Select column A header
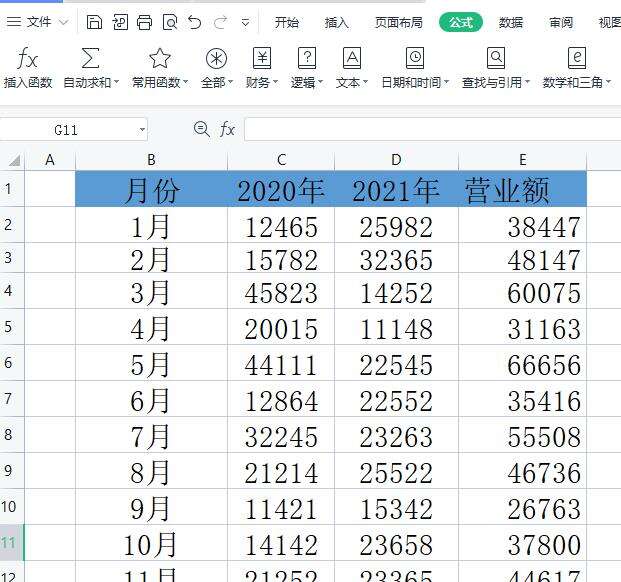Viewport: 621px width, 582px height. click(50, 160)
